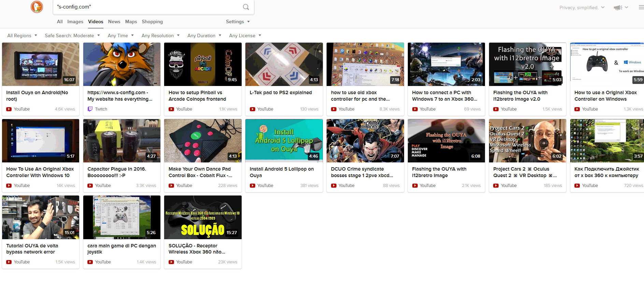Screen dimensions: 644x288
Task: Switch to the Shopping tab
Action: click(152, 21)
